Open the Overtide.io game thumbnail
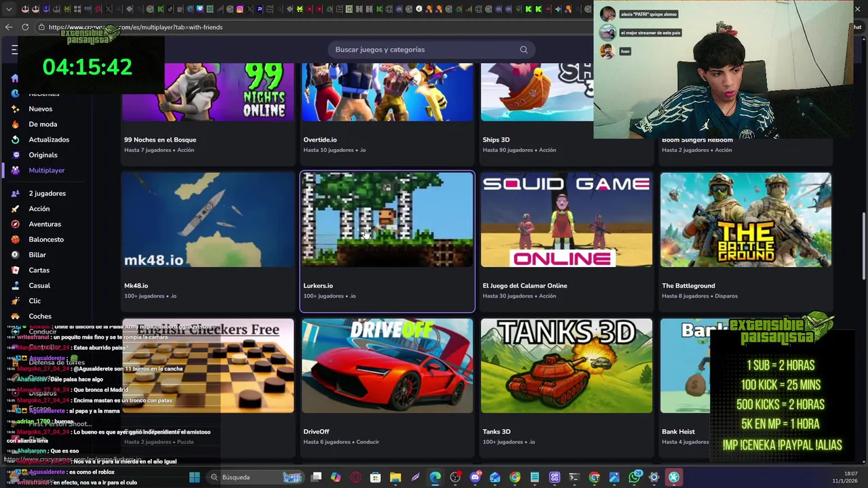This screenshot has width=868, height=488. pyautogui.click(x=387, y=92)
